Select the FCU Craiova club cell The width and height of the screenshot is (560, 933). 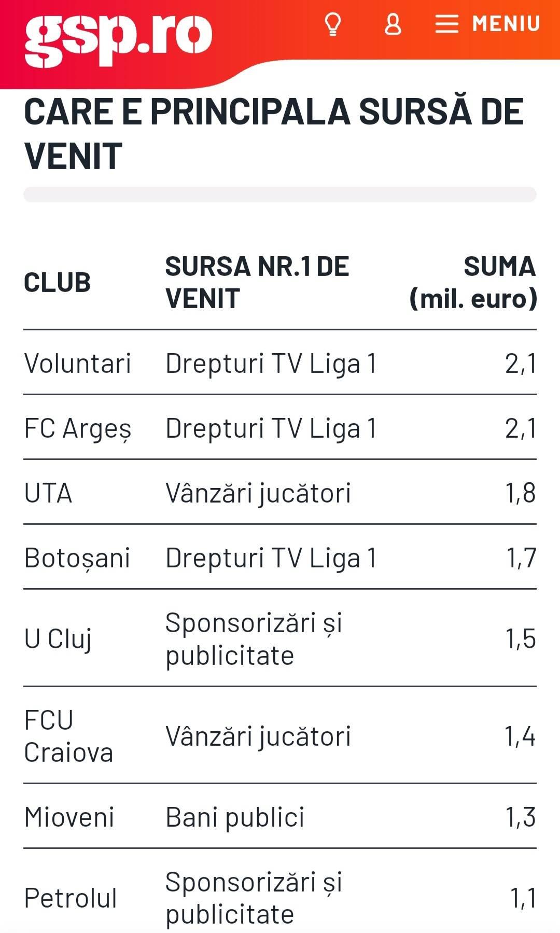click(68, 736)
